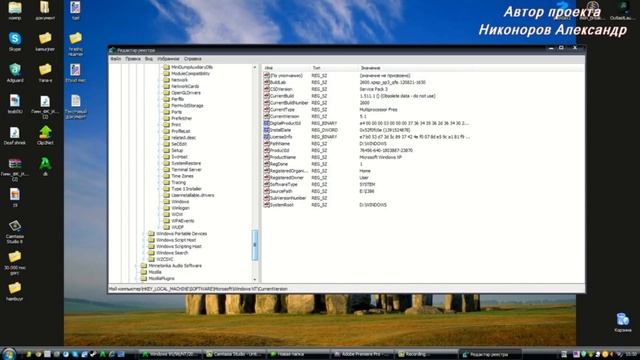Expand the Windows Portable Devices key
640x360 pixels.
[x=144, y=234]
